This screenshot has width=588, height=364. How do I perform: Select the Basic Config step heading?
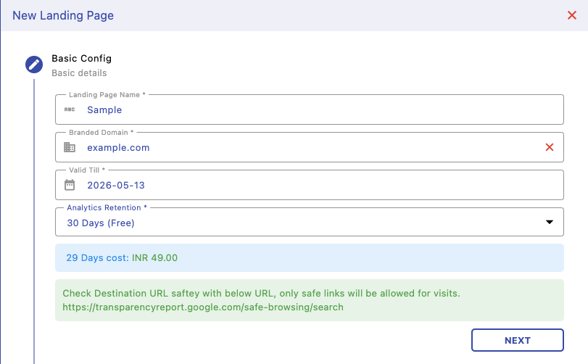click(x=81, y=58)
